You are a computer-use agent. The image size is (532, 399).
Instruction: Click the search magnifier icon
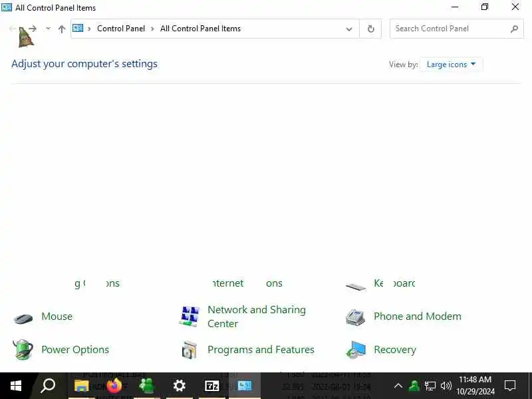[514, 29]
